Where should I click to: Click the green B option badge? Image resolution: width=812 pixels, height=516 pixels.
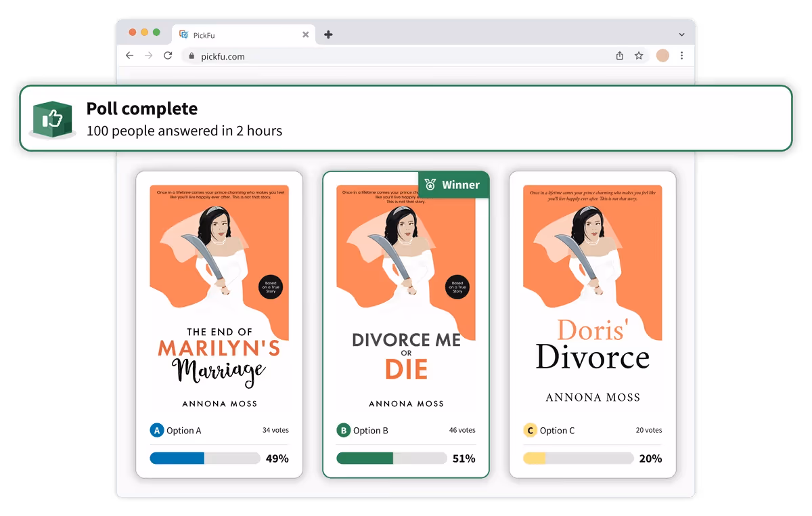coord(344,430)
